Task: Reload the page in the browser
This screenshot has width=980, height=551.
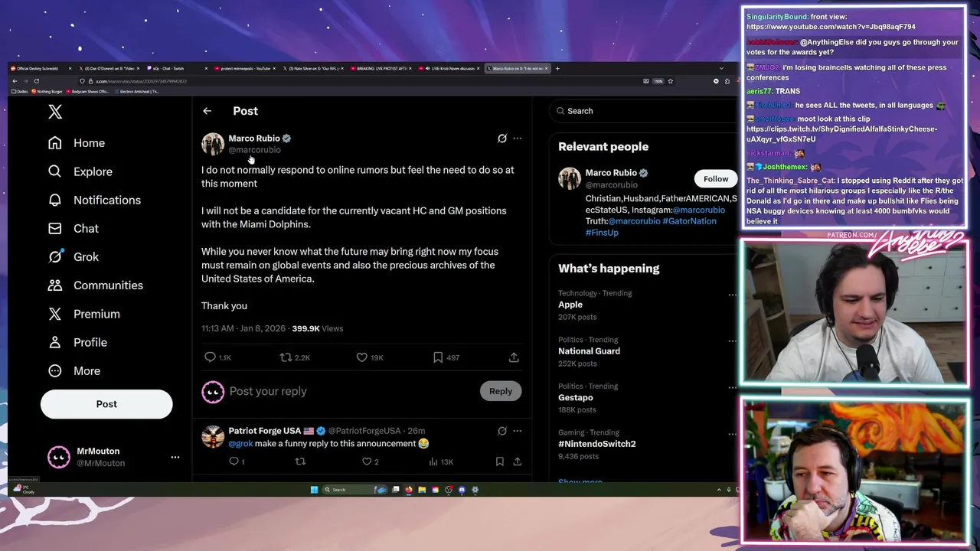Action: pyautogui.click(x=36, y=81)
